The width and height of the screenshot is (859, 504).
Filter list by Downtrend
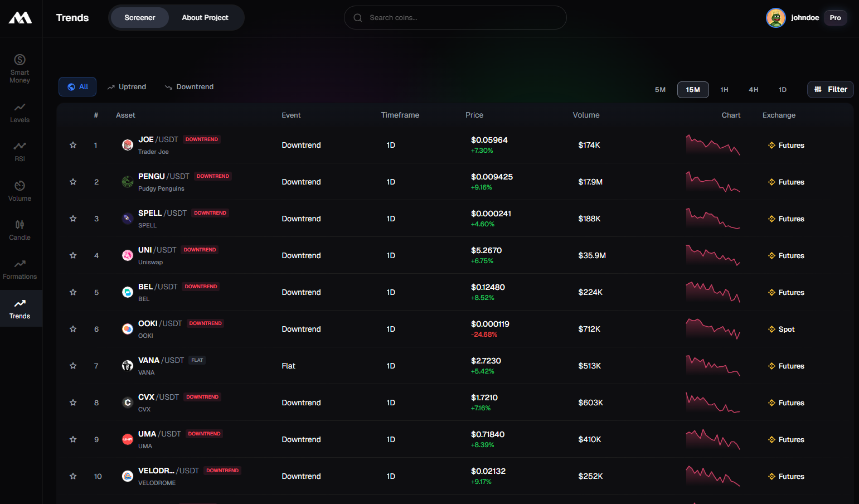[190, 87]
